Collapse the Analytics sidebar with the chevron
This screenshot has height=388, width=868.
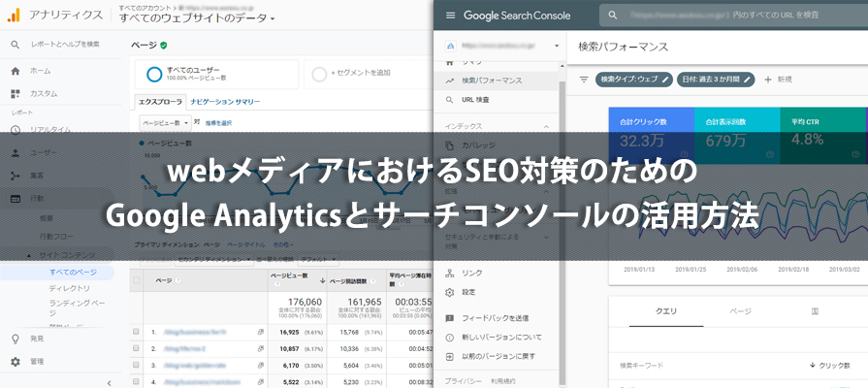pos(109,383)
